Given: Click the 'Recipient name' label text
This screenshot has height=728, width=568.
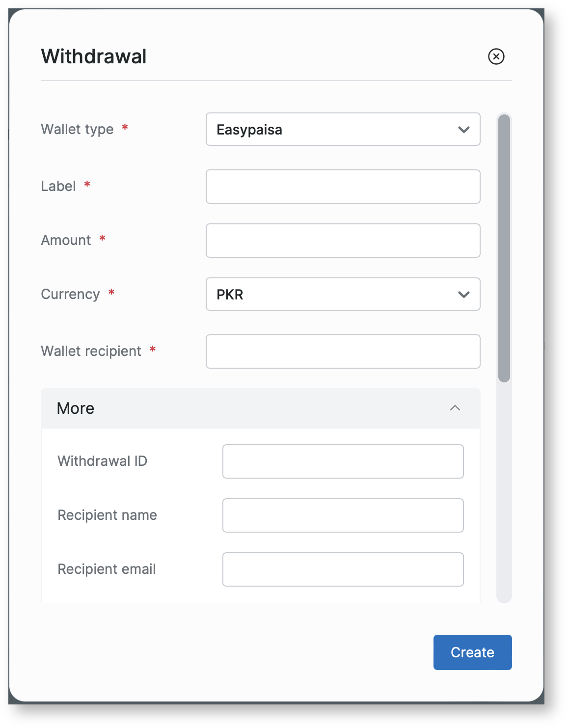Looking at the screenshot, I should point(107,515).
